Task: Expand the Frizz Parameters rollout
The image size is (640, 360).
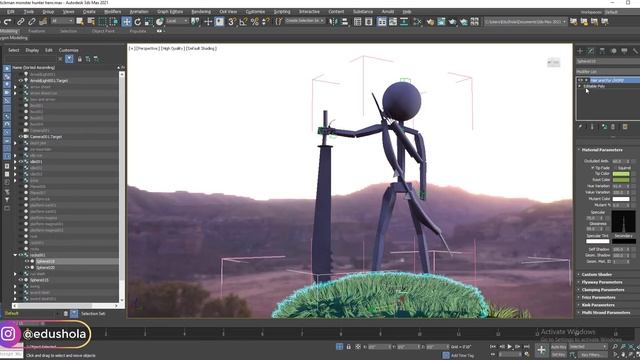Action: tap(598, 297)
